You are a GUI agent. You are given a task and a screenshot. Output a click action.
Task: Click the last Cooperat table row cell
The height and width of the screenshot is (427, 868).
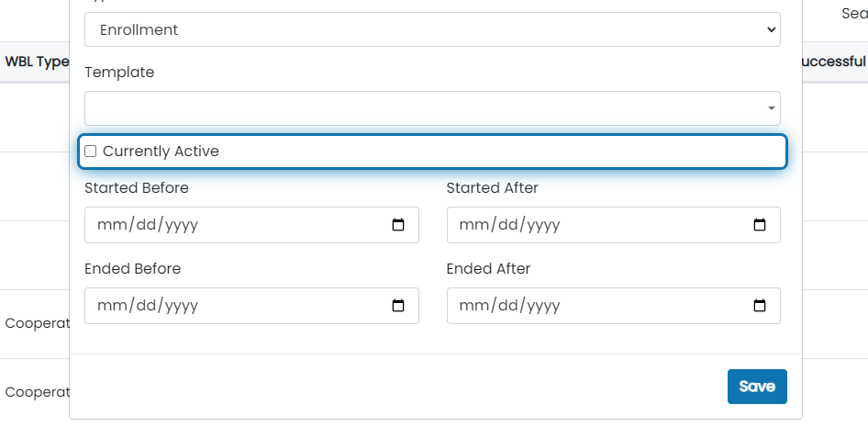[37, 392]
